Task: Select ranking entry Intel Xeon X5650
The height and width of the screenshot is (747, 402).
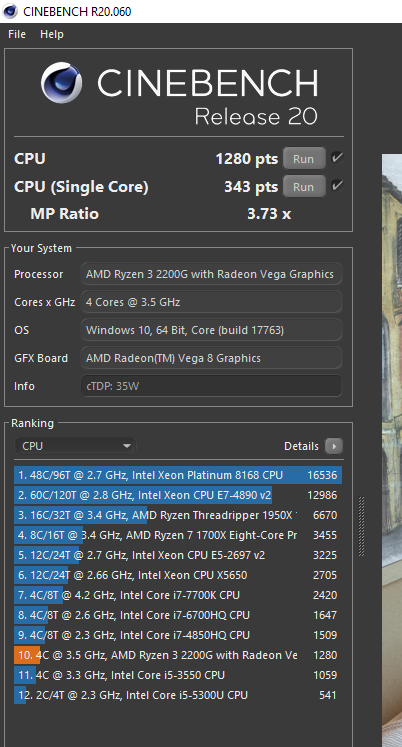Action: point(178,575)
